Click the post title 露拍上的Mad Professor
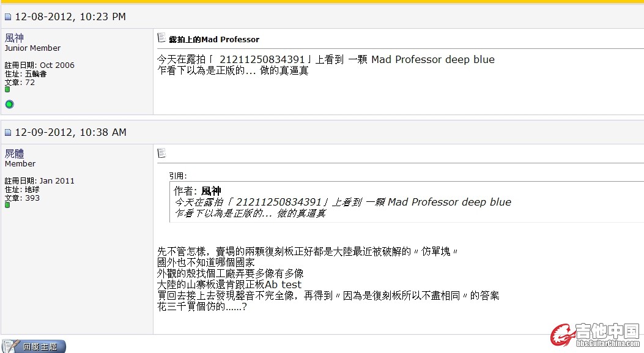This screenshot has width=644, height=353. tap(214, 39)
